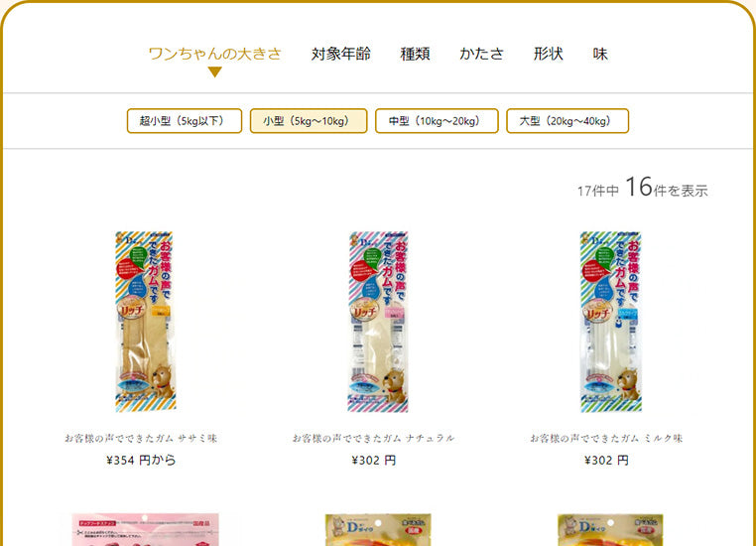This screenshot has height=546, width=756.
Task: Enable the 中型（10kg〜20kg）size filter
Action: (x=437, y=120)
